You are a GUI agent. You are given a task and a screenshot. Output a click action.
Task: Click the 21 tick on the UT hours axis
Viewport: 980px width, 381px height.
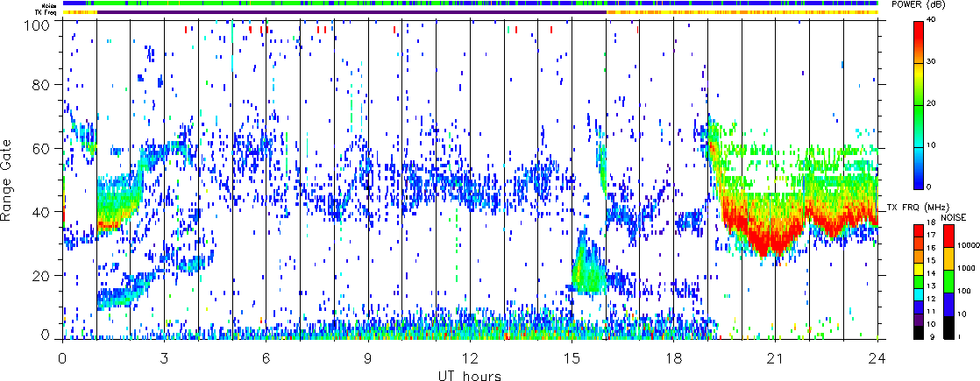[x=776, y=358]
